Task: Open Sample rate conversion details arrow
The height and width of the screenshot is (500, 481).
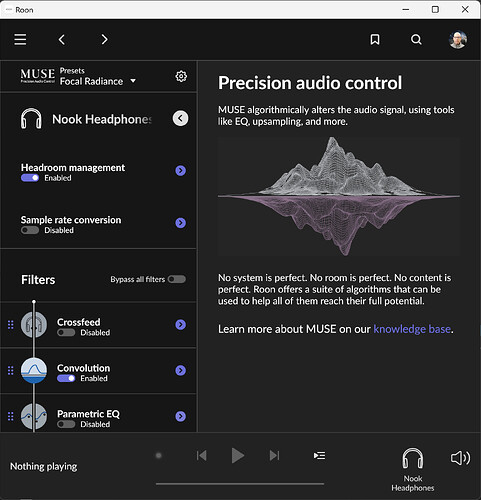Action: 181,223
